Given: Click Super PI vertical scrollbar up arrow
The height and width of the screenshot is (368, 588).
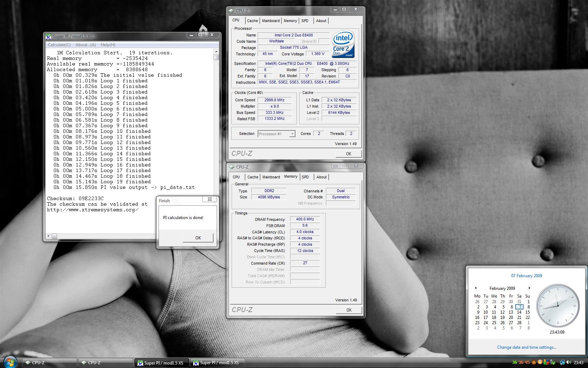Looking at the screenshot, I should point(216,52).
